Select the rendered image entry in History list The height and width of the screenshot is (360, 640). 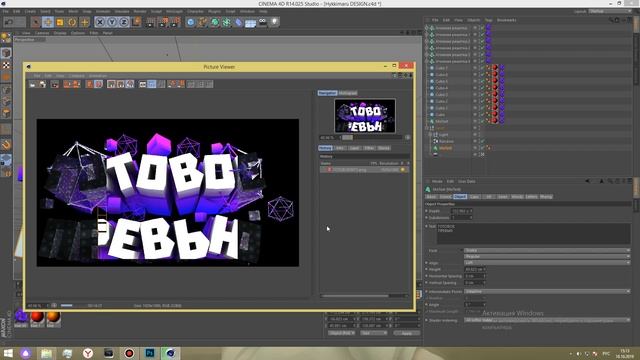point(364,169)
